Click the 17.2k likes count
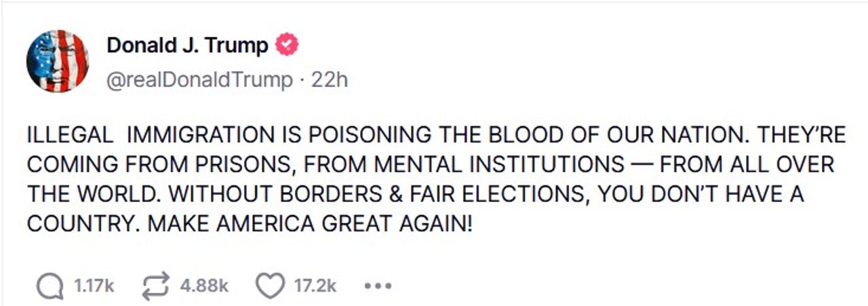The height and width of the screenshot is (306, 868). [x=315, y=286]
